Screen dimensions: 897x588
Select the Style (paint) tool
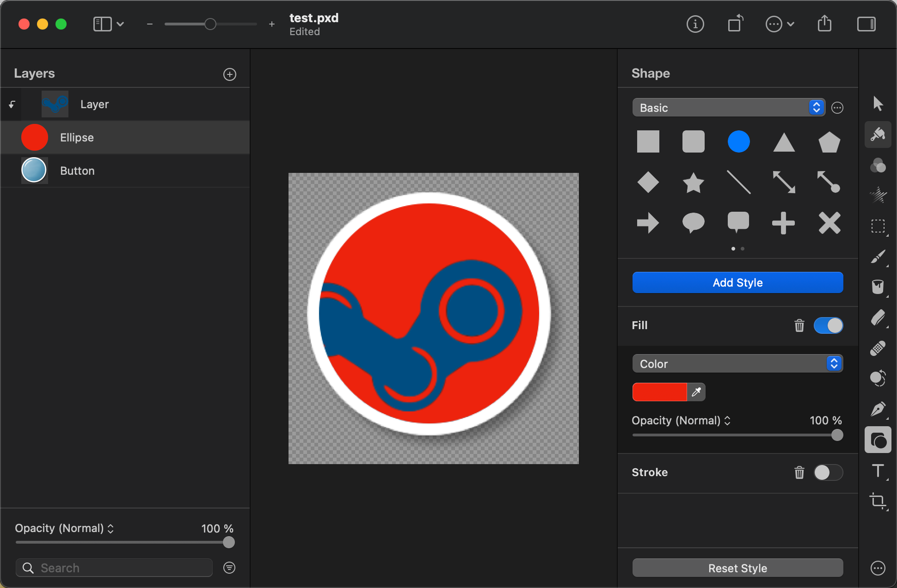(878, 135)
